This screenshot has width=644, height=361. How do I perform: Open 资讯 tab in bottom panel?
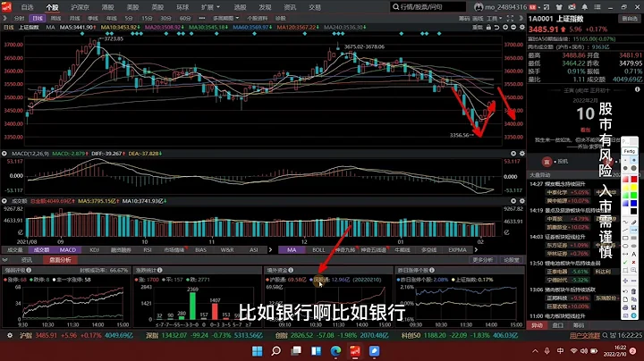[x=27, y=260]
